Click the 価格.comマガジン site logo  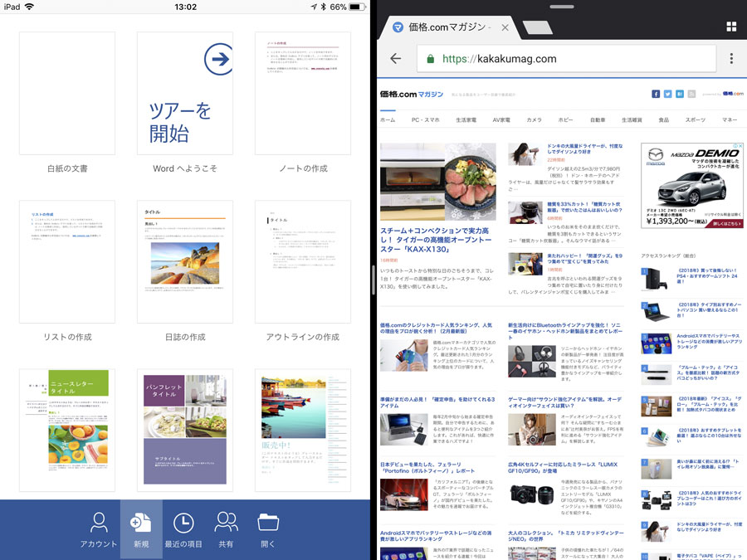412,94
